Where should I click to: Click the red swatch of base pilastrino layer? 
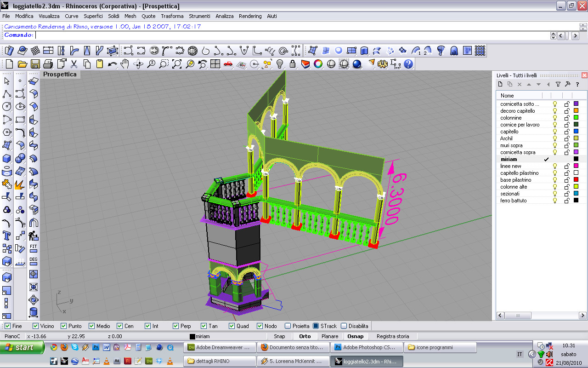(576, 180)
